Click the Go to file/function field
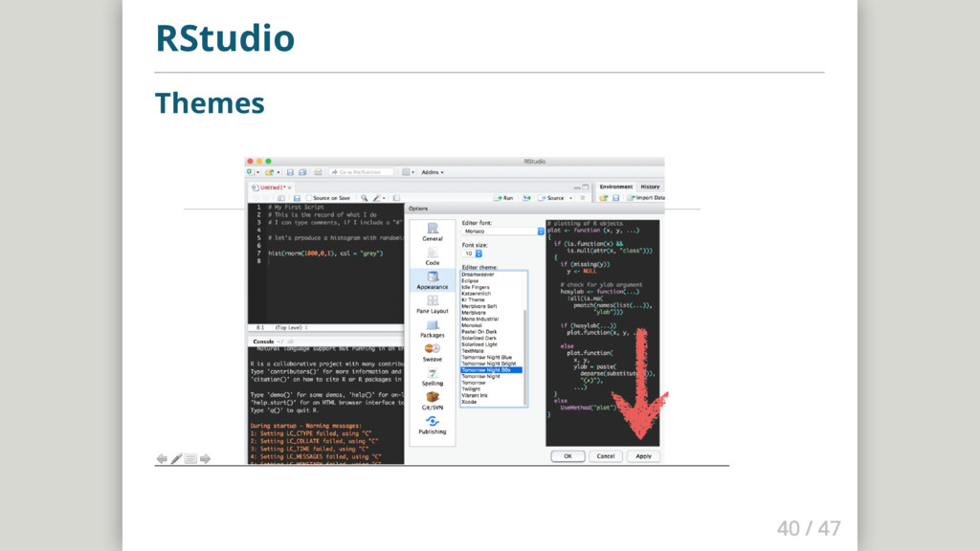This screenshot has width=980, height=551. click(362, 172)
